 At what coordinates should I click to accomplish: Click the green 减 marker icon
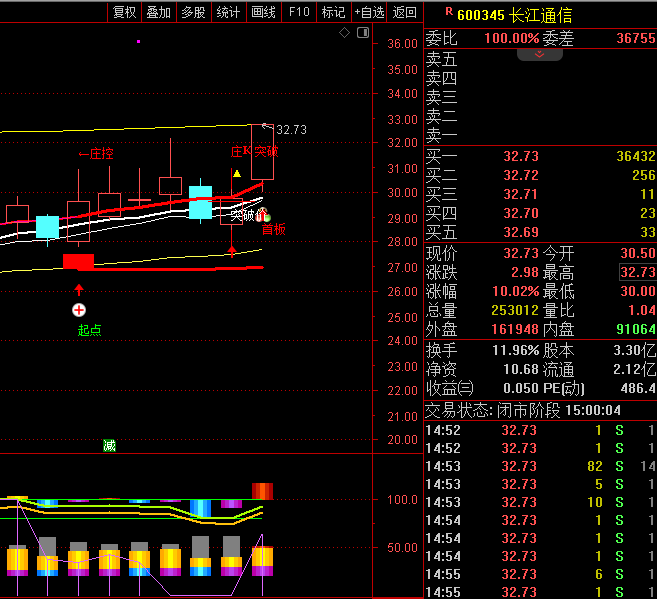pos(109,446)
